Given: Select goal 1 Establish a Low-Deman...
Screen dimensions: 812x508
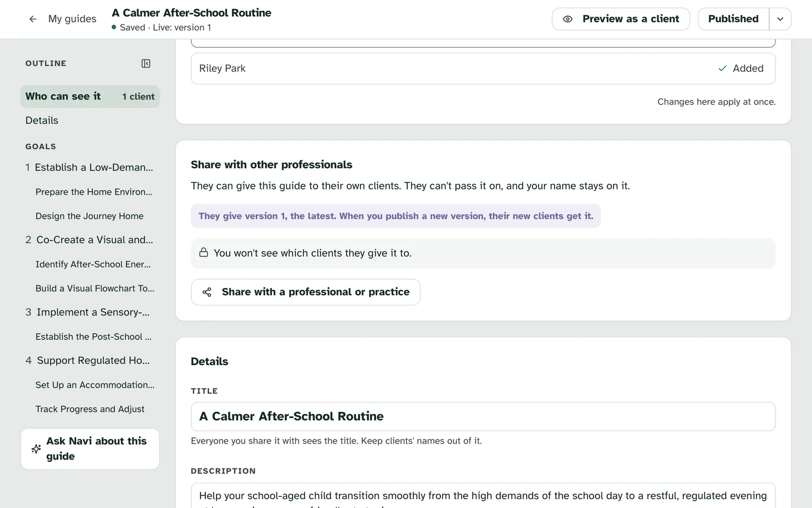Looking at the screenshot, I should pyautogui.click(x=89, y=168).
